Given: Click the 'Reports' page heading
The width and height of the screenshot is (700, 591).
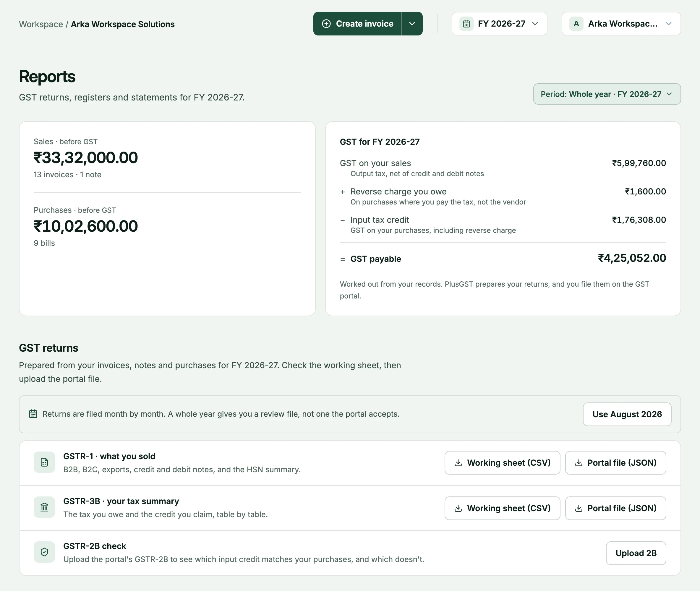Looking at the screenshot, I should (47, 77).
